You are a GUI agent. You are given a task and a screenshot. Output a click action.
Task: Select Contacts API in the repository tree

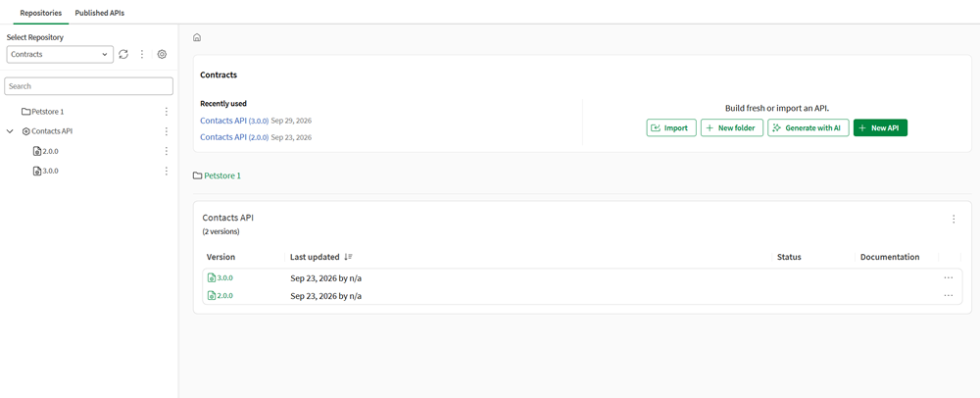53,131
